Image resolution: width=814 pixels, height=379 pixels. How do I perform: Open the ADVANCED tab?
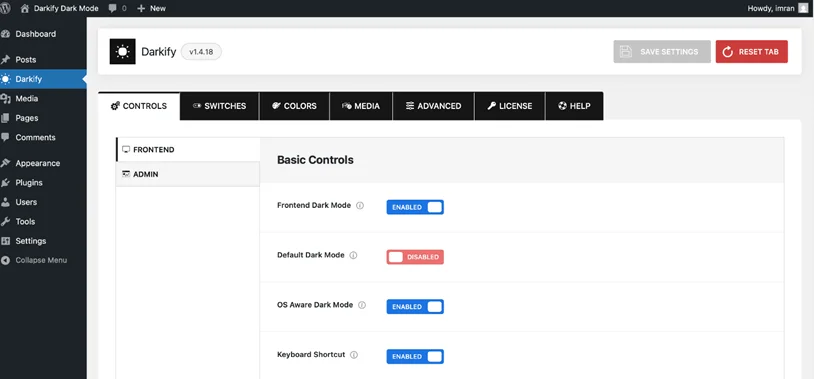433,106
